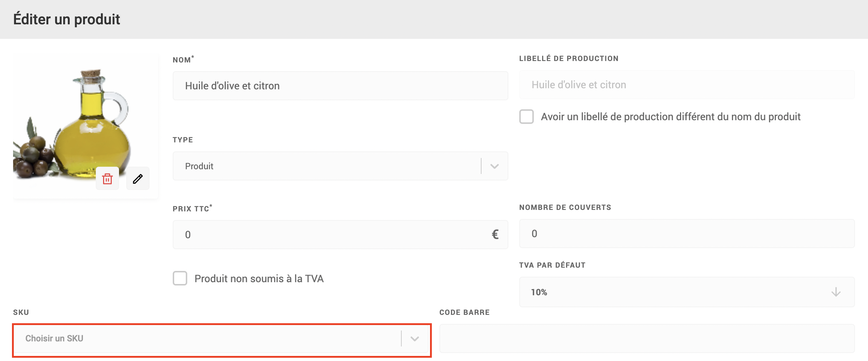Click the chevron in the SKU selector
Viewport: 868px width, 361px height.
pyautogui.click(x=414, y=339)
